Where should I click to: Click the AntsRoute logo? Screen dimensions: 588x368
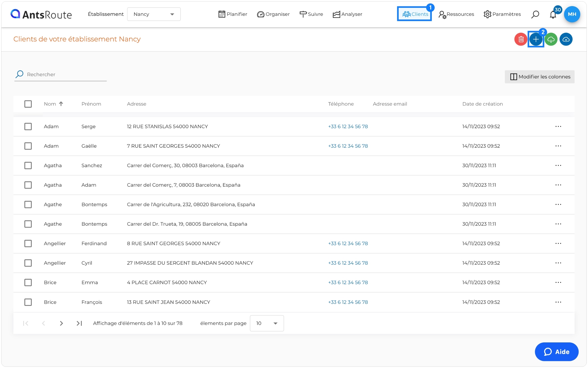pos(41,14)
